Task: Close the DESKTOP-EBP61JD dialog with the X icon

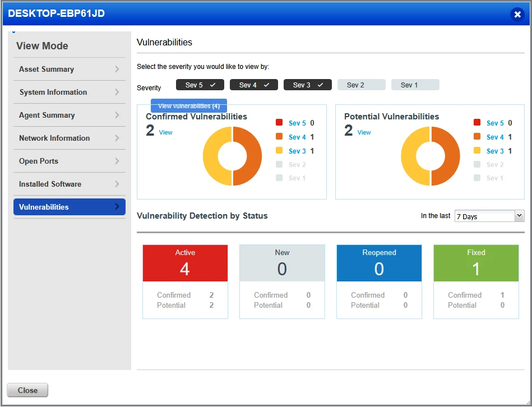Action: coord(517,14)
